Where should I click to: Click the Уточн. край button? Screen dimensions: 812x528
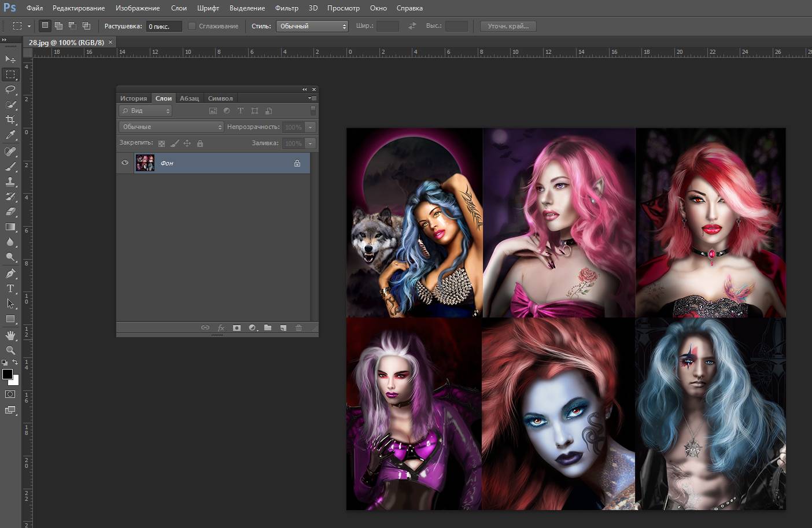pos(508,26)
